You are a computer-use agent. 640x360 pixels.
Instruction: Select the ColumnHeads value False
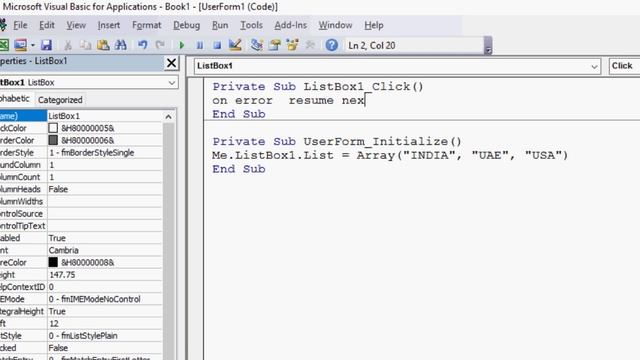click(x=104, y=189)
